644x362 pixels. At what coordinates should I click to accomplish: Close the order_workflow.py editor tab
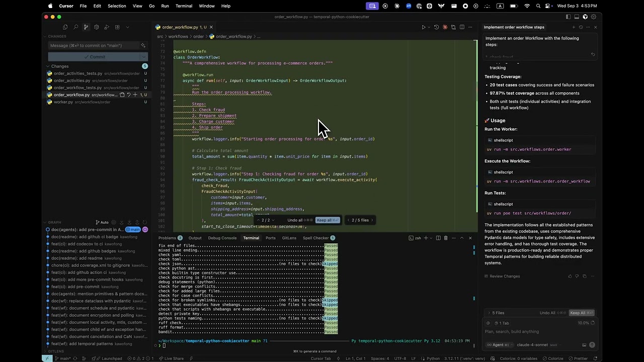(211, 27)
